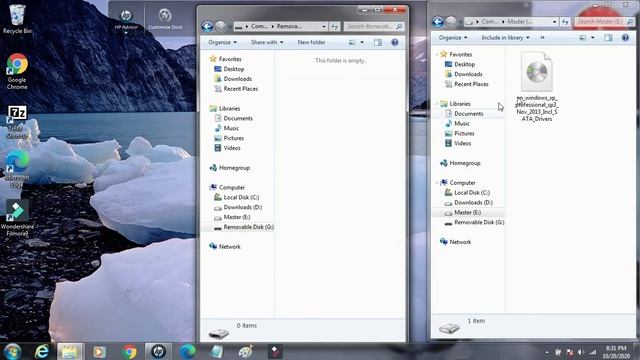Open Include in library menu

tap(505, 38)
